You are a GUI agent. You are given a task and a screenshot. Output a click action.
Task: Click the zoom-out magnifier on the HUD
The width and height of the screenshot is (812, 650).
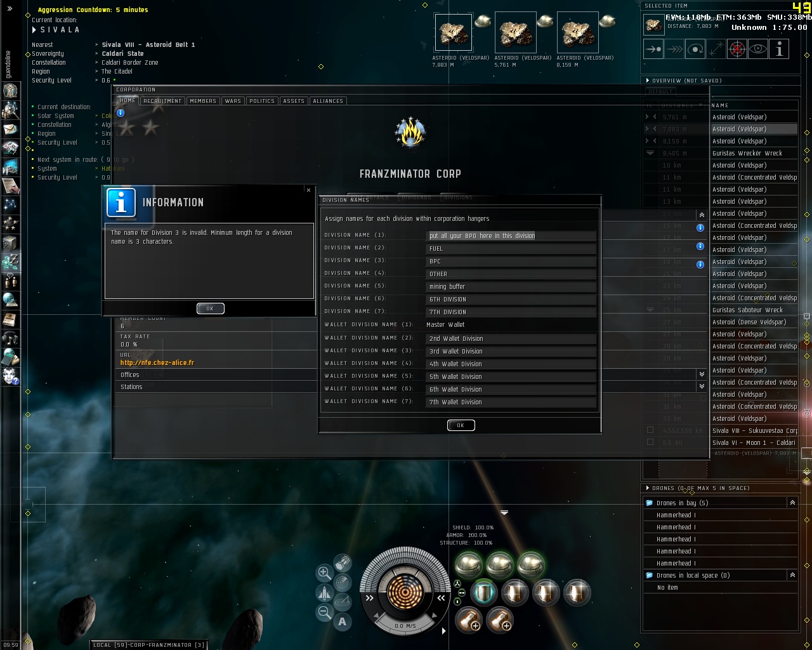[324, 612]
